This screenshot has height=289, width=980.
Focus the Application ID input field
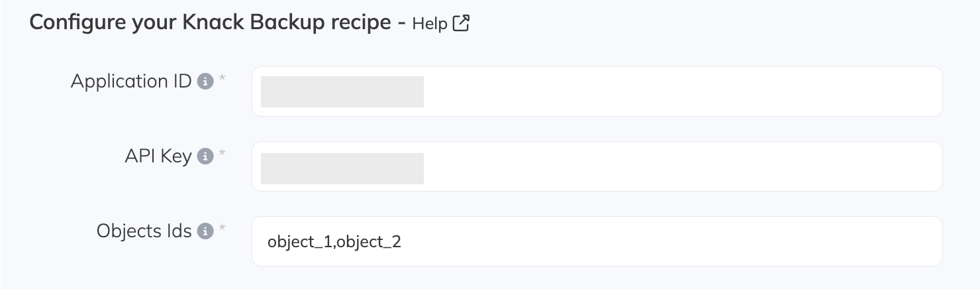tap(662, 91)
